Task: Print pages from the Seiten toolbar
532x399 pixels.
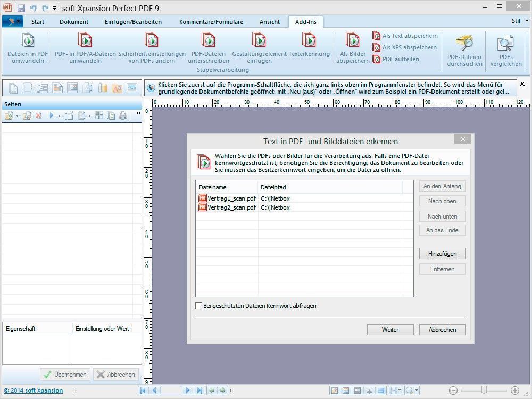Action: click(x=123, y=115)
